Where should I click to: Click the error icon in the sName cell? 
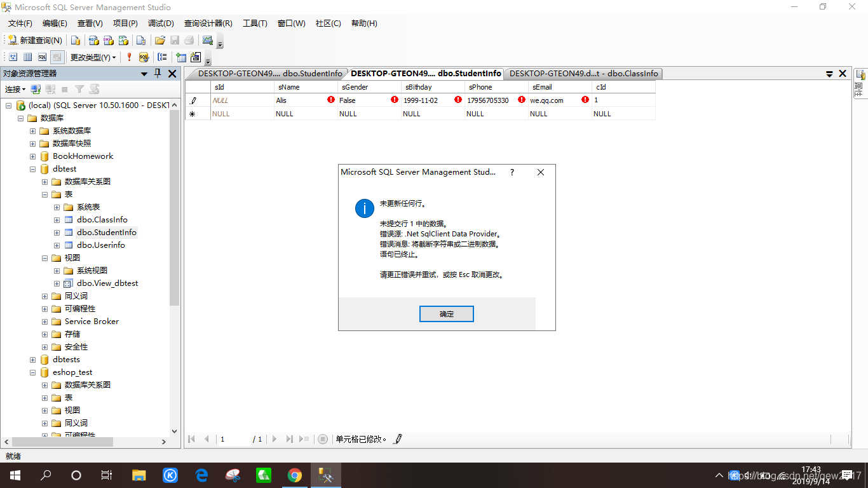(x=331, y=100)
